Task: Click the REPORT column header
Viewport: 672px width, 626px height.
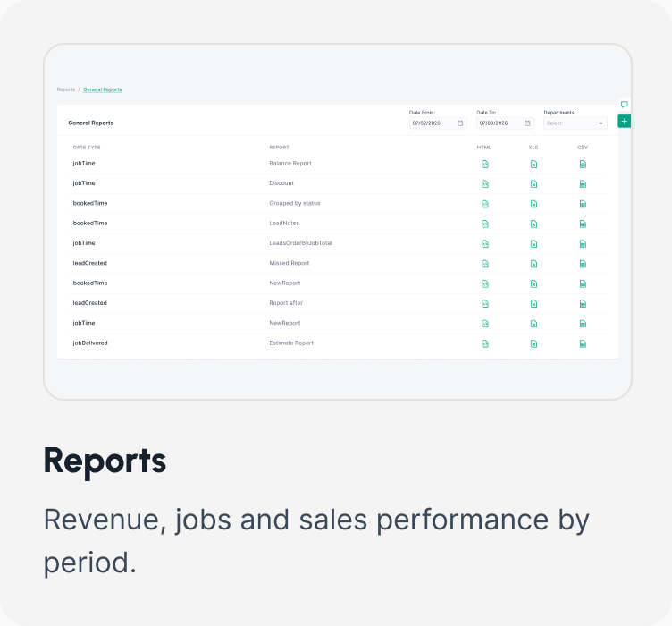Action: tap(279, 148)
